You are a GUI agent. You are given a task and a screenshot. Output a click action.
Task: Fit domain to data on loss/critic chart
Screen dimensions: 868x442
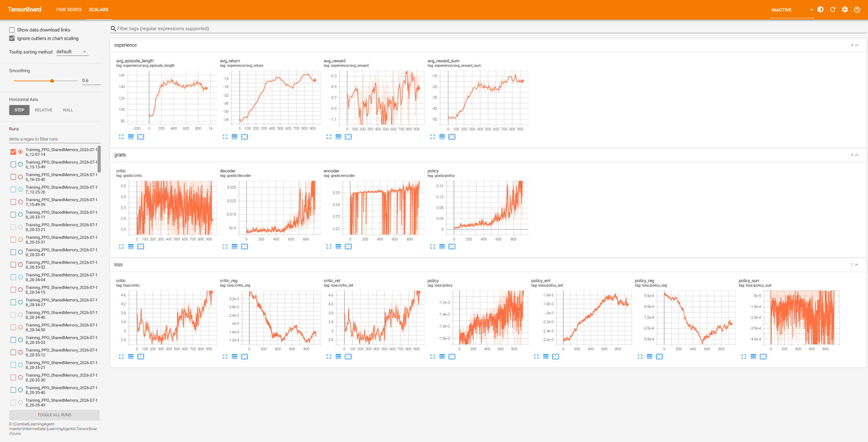coord(141,356)
